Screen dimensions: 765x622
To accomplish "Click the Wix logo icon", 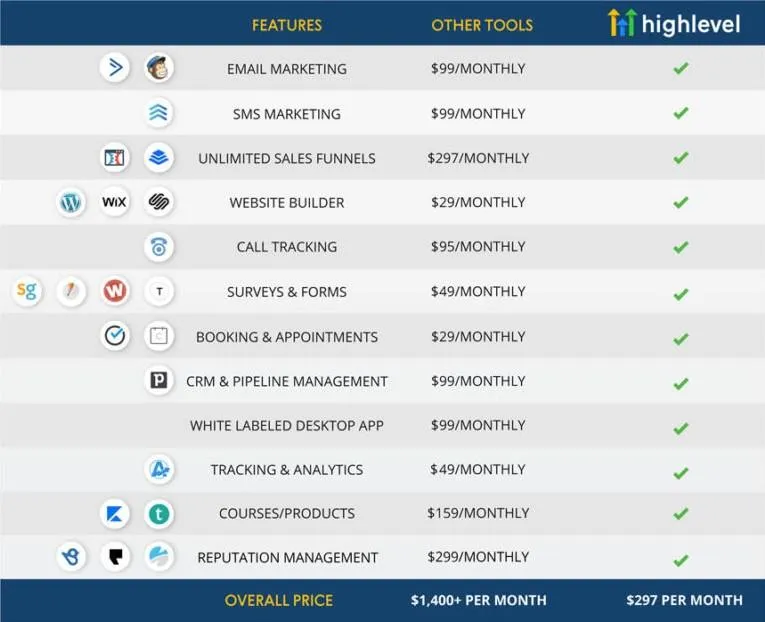I will click(x=115, y=202).
